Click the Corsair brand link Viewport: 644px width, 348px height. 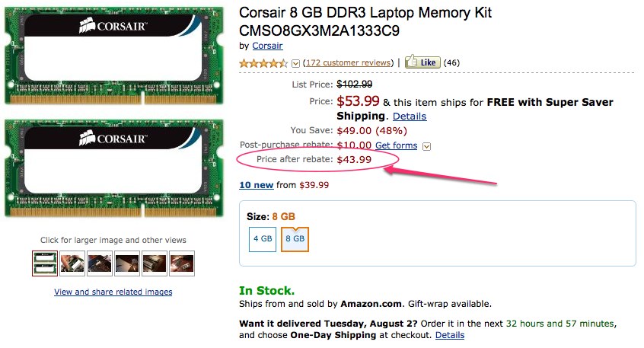(x=267, y=46)
